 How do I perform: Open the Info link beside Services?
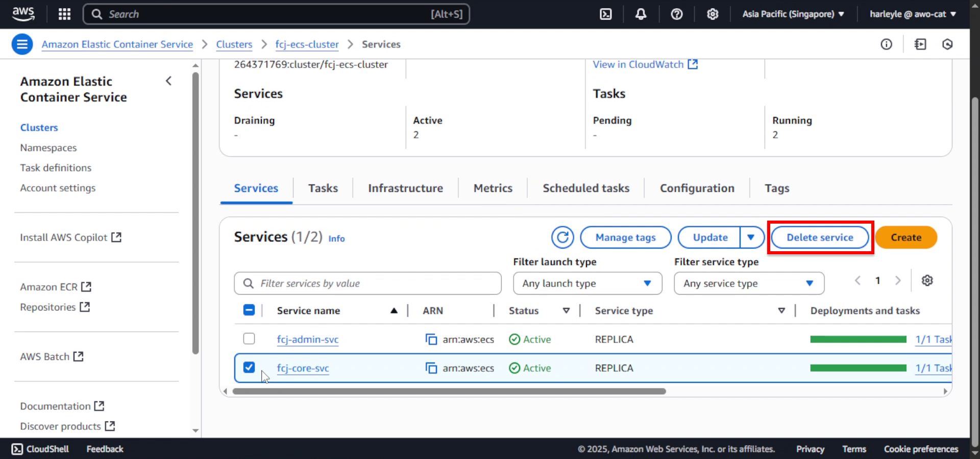click(x=336, y=238)
